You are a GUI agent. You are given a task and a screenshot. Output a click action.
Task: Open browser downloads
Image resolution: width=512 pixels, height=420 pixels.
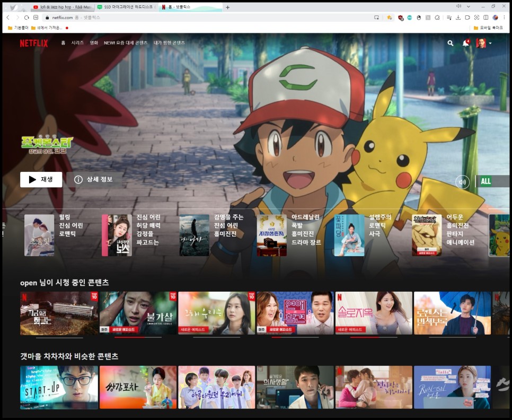pos(458,17)
